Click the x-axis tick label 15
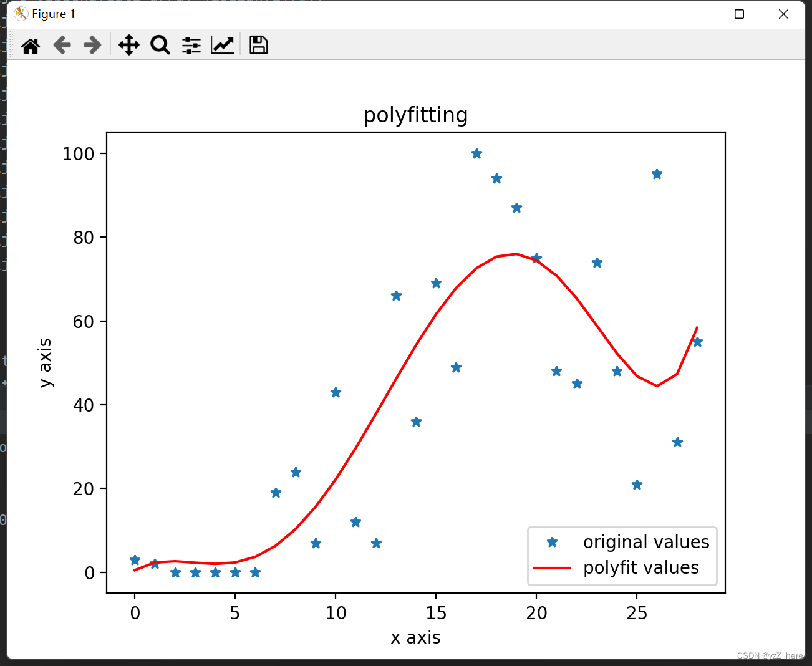812x666 pixels. (x=436, y=613)
